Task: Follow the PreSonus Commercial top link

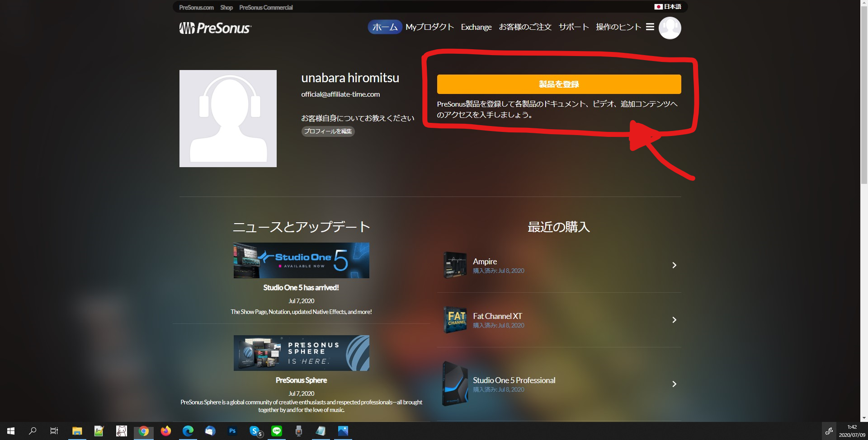Action: pos(266,7)
